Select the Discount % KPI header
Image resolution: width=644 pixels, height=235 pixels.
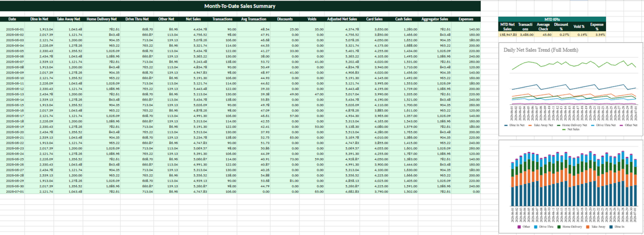pyautogui.click(x=561, y=27)
